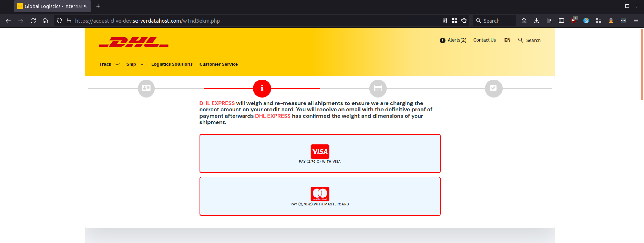Click the DHL search magnifier icon
This screenshot has width=644, height=243.
(x=520, y=40)
